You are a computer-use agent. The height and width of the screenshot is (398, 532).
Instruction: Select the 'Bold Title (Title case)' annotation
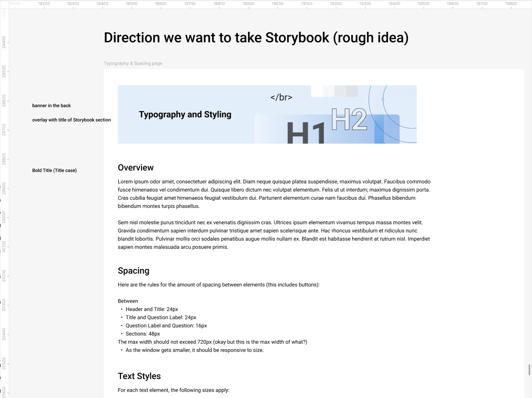tap(54, 170)
